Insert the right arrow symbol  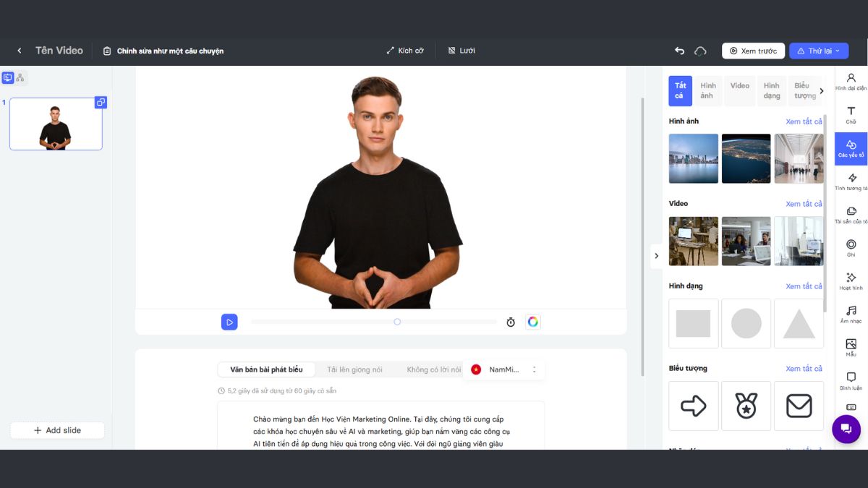pyautogui.click(x=694, y=406)
